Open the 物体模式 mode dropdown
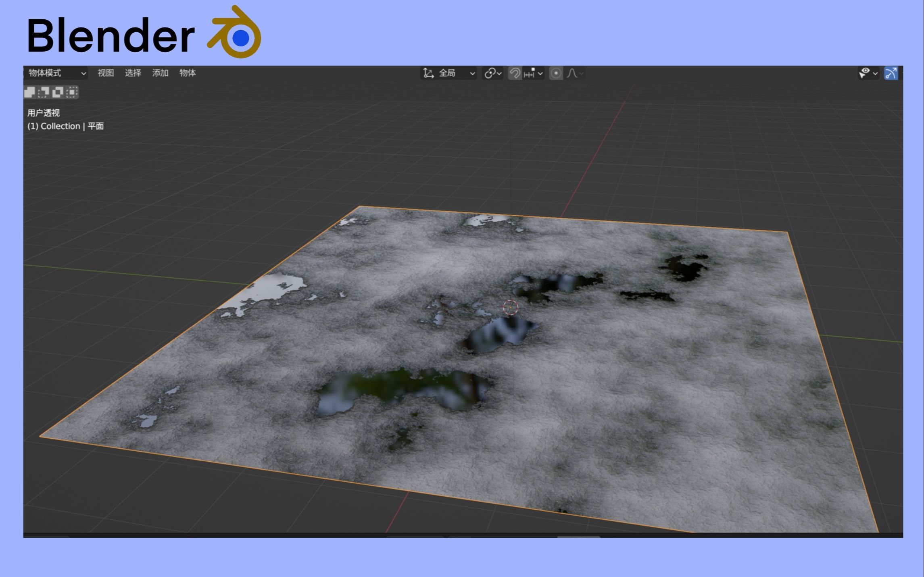This screenshot has height=577, width=924. (56, 73)
